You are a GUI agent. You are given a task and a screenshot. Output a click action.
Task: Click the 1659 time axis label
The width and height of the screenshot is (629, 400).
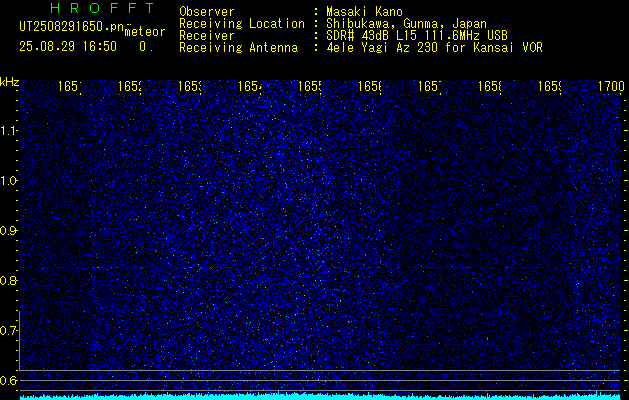point(550,86)
